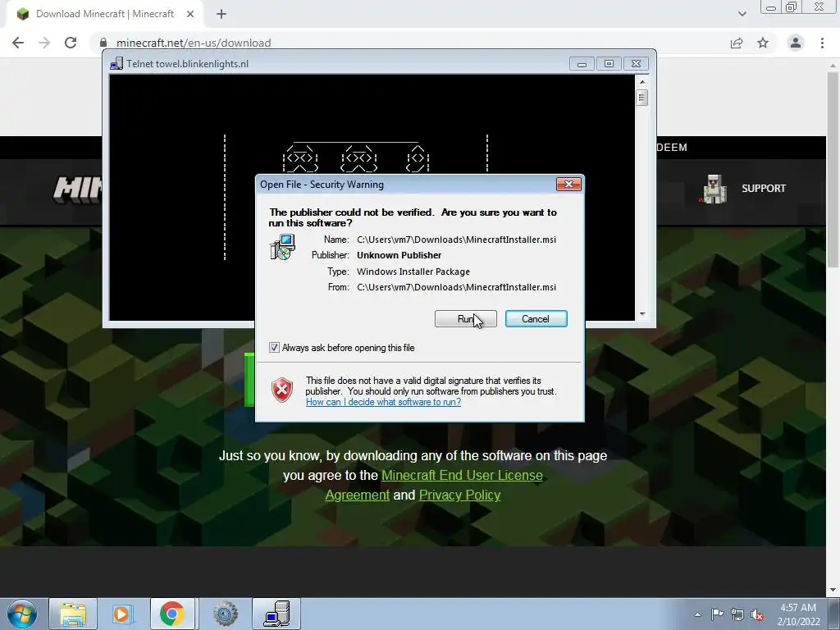Open the Windows Start menu
Screen dimensions: 840x630
pos(21,614)
